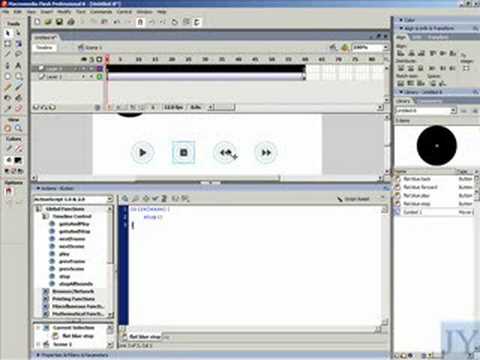The image size is (480, 360).
Task: Select the Ink Bottle tool
Action: (8, 98)
